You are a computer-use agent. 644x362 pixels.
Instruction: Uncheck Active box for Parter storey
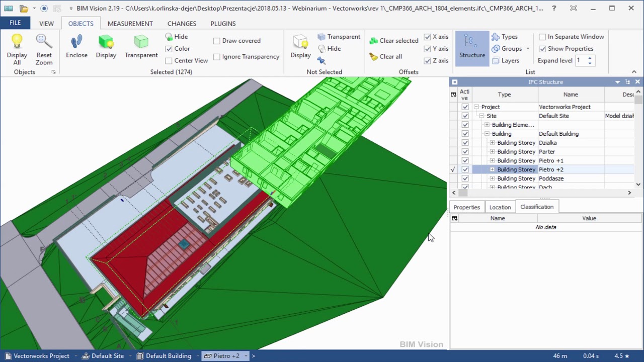point(465,152)
